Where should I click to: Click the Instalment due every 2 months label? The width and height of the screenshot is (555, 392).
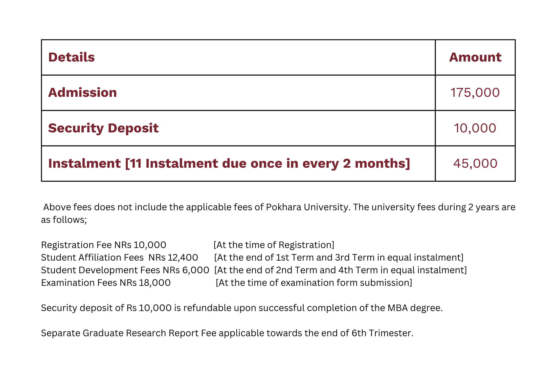(229, 164)
